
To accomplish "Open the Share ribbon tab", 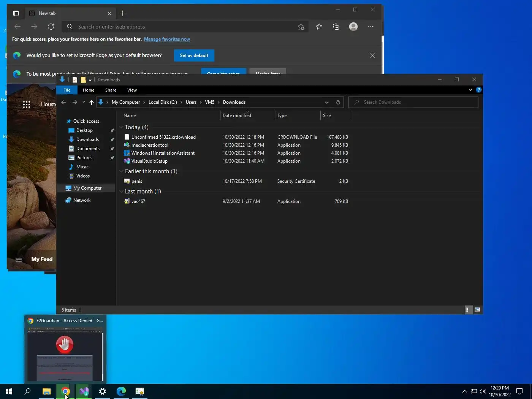I will 111,90.
